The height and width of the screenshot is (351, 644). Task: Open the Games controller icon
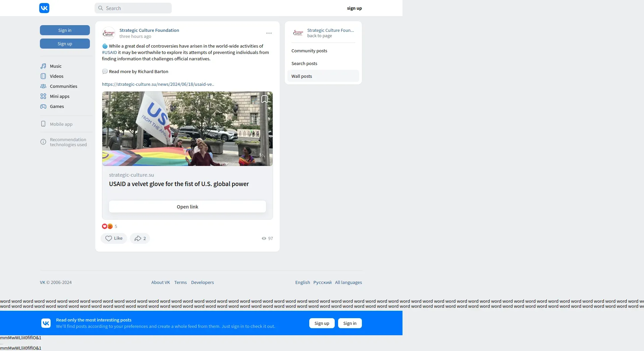point(43,106)
